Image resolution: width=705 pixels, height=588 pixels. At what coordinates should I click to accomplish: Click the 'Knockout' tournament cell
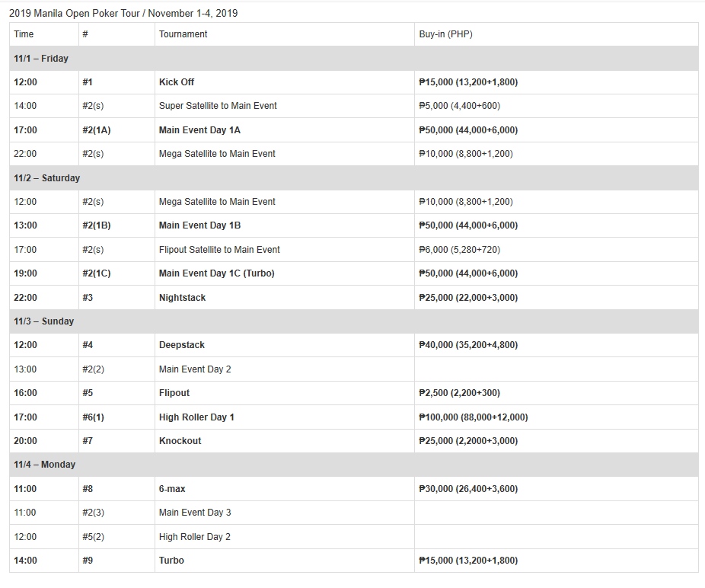285,441
